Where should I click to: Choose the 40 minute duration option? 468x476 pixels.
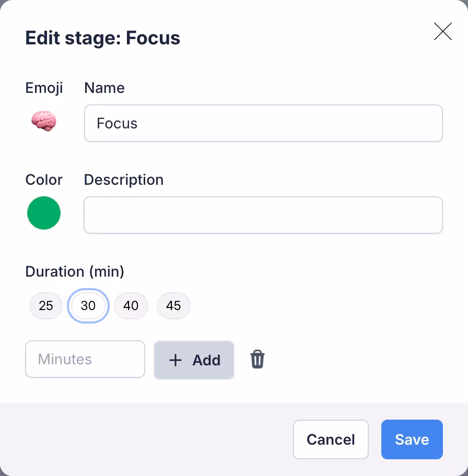[131, 306]
